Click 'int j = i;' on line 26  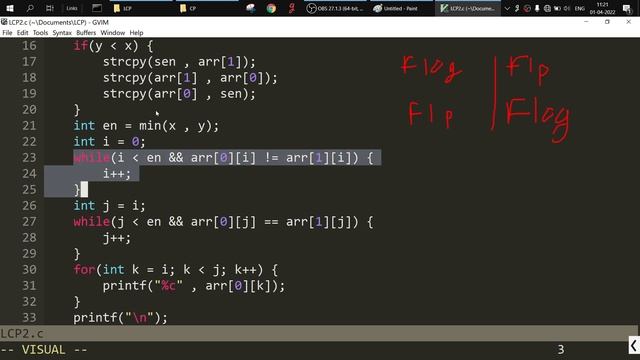coord(109,206)
